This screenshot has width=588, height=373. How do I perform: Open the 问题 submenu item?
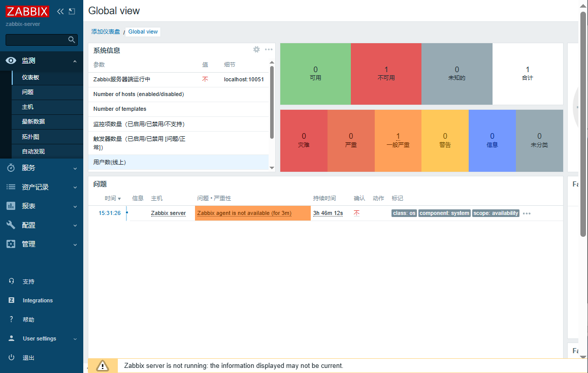[48, 92]
